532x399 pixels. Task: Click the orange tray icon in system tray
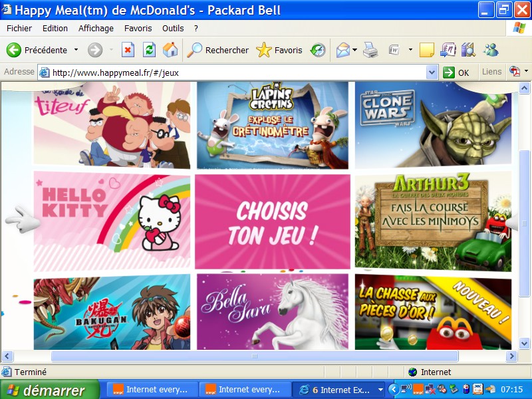418,389
